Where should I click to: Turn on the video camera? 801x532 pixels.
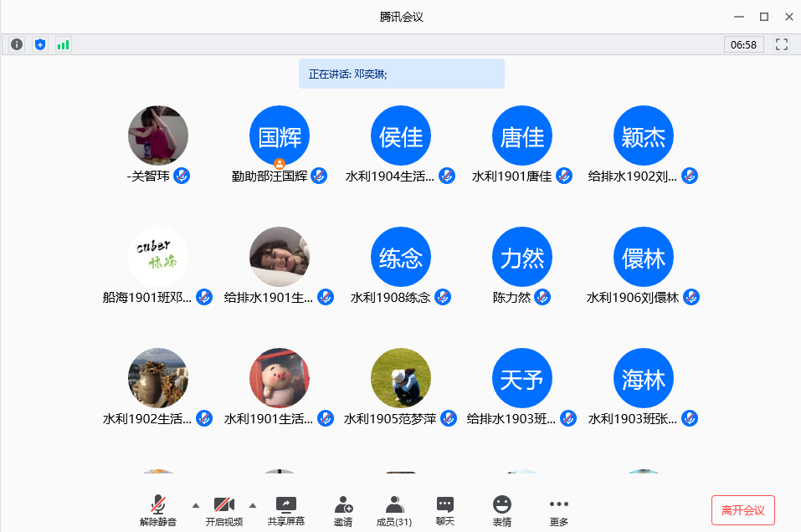pyautogui.click(x=223, y=510)
